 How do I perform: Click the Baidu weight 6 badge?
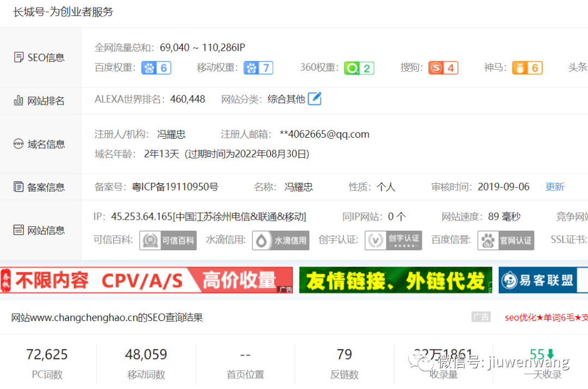pyautogui.click(x=156, y=68)
